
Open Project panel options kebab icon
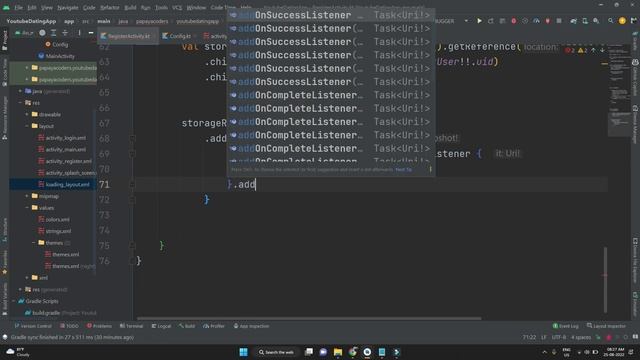point(79,33)
